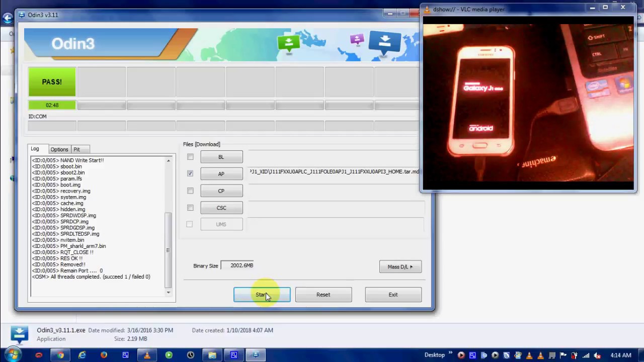Screen dimensions: 644x362
Task: Open the network signal tray icon
Action: [x=586, y=355]
